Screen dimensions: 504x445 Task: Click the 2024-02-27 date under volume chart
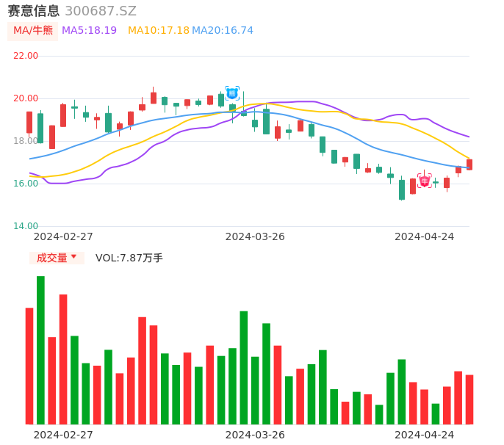pos(63,435)
